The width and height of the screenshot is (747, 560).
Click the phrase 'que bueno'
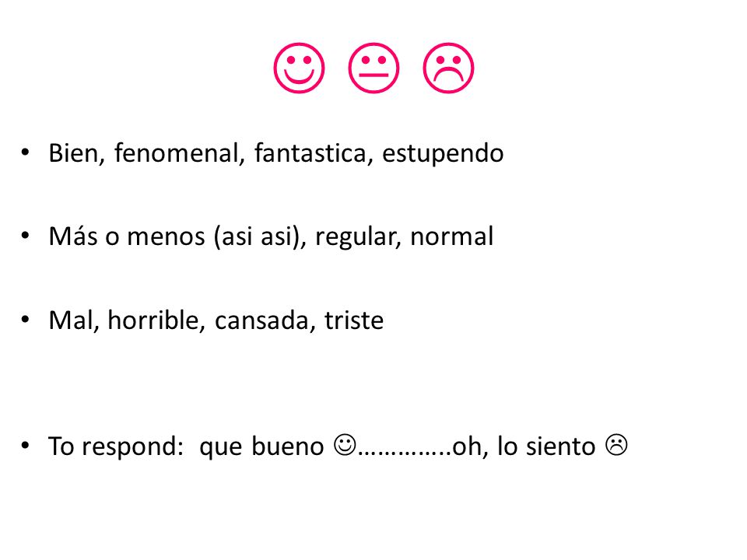pyautogui.click(x=261, y=446)
